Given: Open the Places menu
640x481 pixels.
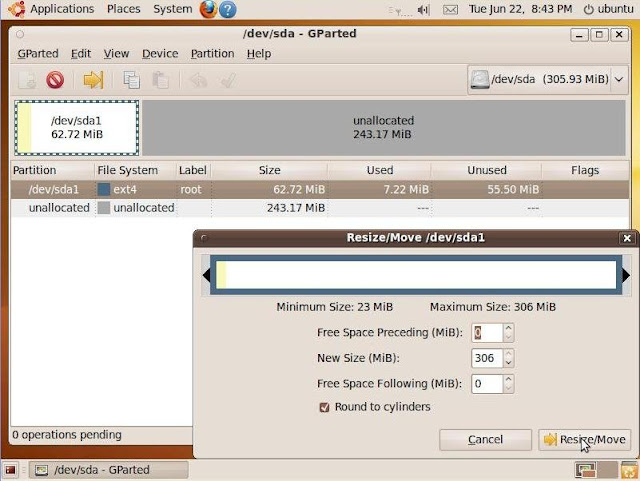Looking at the screenshot, I should (x=124, y=9).
